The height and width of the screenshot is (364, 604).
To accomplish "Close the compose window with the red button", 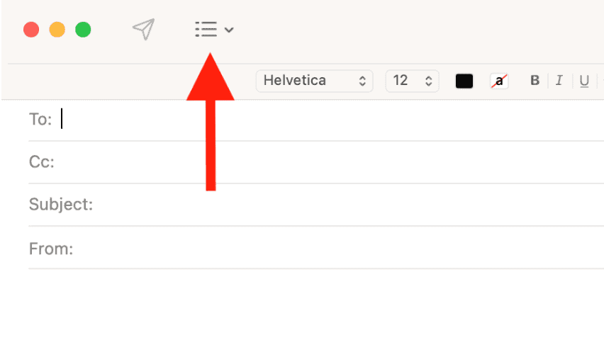I will [x=31, y=30].
